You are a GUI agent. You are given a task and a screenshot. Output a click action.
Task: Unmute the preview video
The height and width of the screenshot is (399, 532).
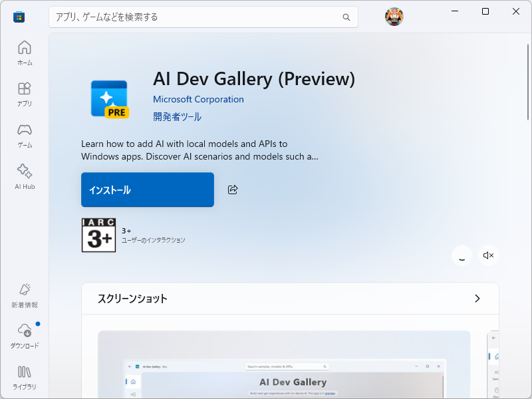click(x=488, y=255)
